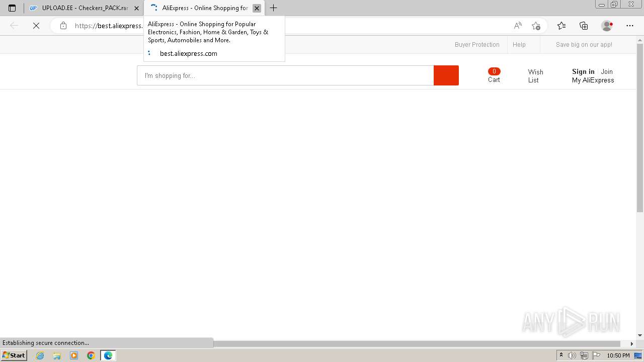Stop loading the page

(x=36, y=26)
